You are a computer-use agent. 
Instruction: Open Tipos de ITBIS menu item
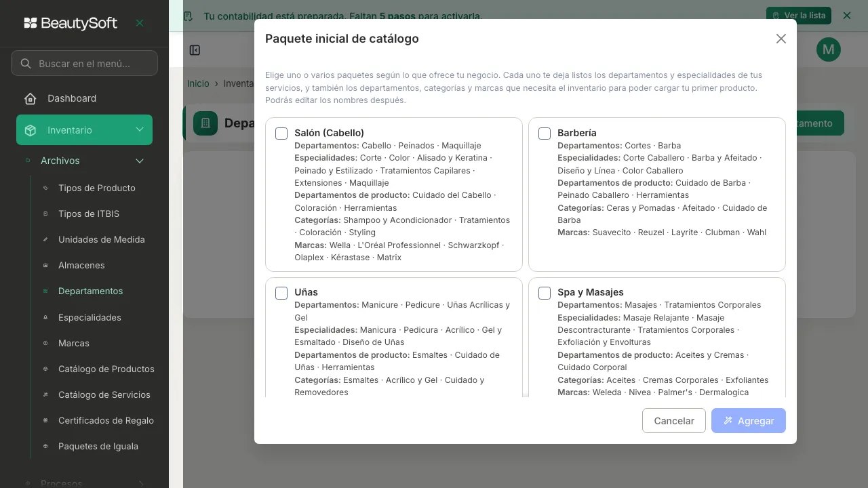tap(89, 213)
